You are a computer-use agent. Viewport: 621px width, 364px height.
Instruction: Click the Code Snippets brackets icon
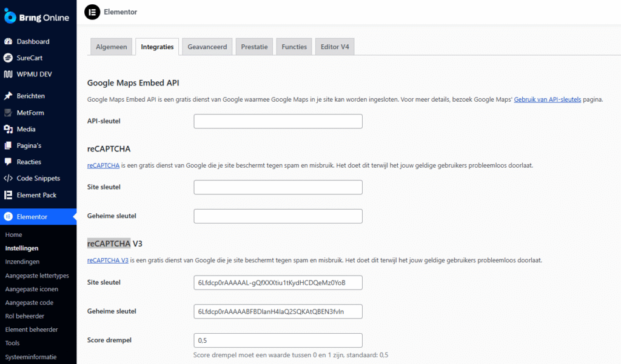click(8, 178)
